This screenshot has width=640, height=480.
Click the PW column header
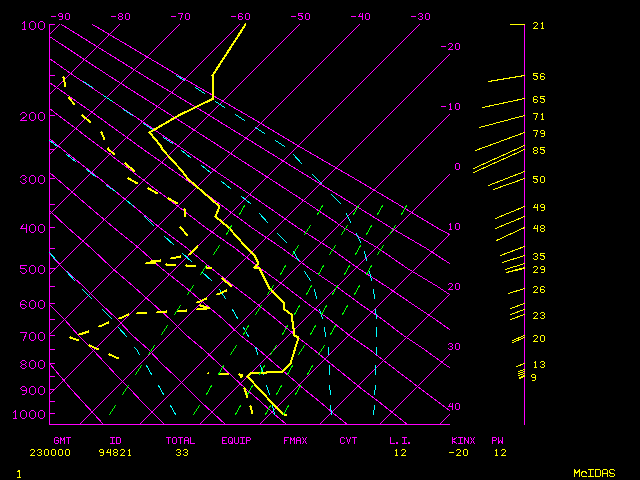498,440
